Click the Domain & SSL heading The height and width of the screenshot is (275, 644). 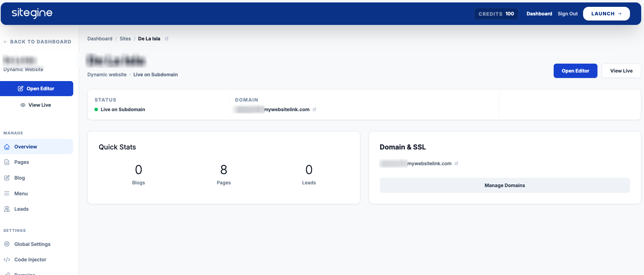point(403,147)
